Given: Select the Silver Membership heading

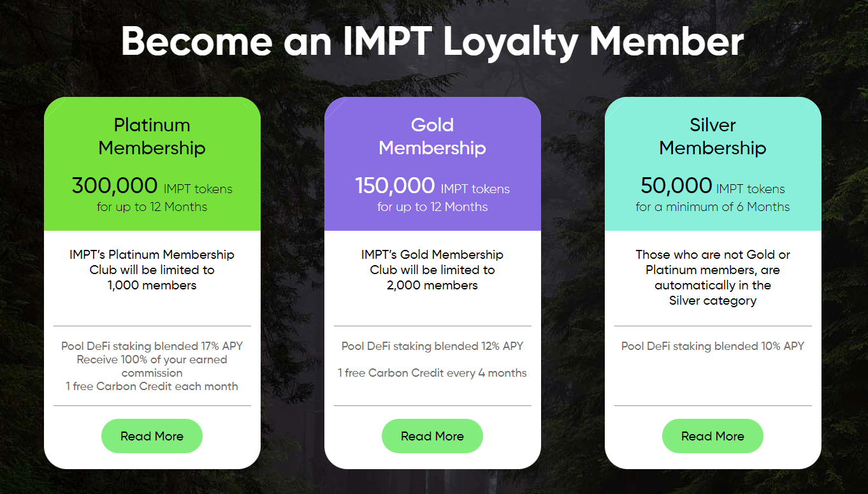Looking at the screenshot, I should point(712,136).
